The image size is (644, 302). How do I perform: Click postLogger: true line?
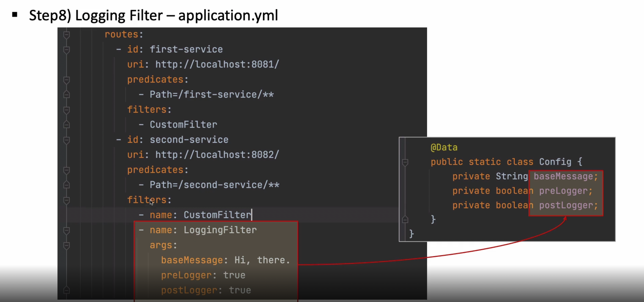click(x=206, y=290)
